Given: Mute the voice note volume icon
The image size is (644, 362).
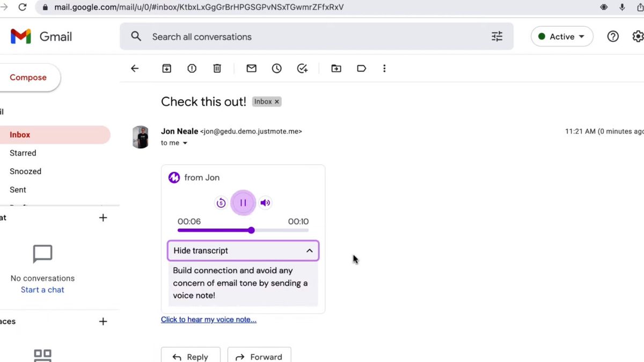Looking at the screenshot, I should pos(265,203).
